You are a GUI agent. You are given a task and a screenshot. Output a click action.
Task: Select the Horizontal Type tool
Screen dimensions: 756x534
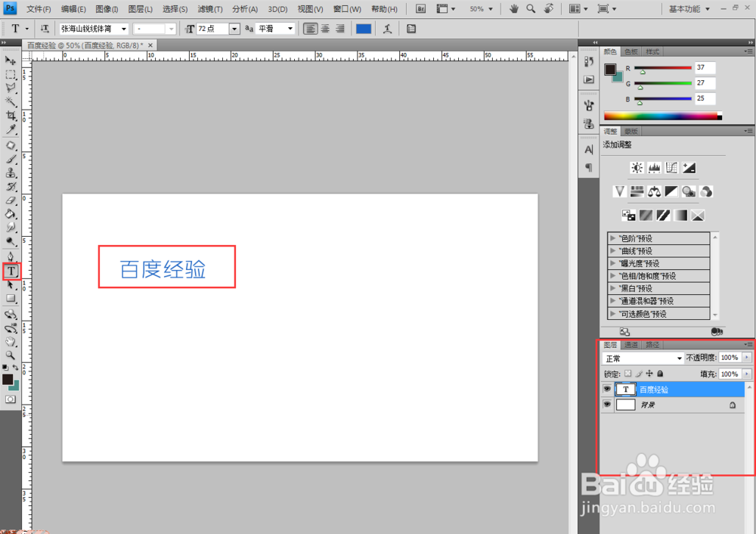[11, 270]
